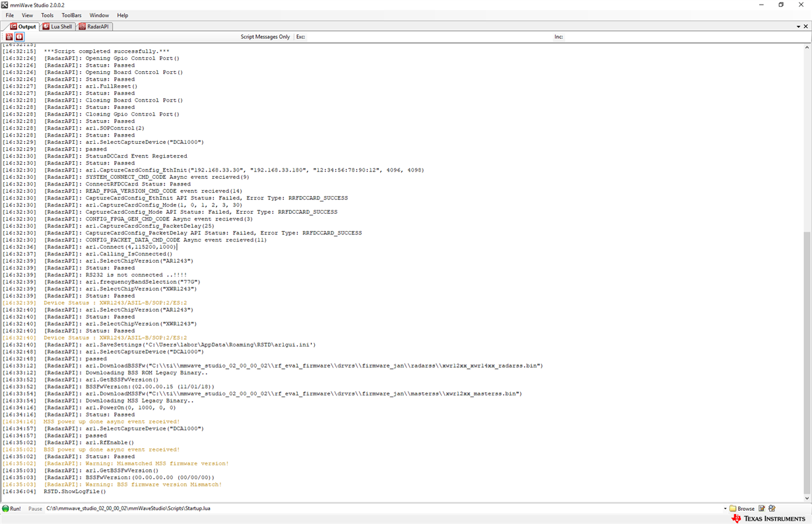Click 'CONFIG_FPGA_GEN_CMD_CODE Async event' line
The height and width of the screenshot is (524, 812).
[x=169, y=219]
